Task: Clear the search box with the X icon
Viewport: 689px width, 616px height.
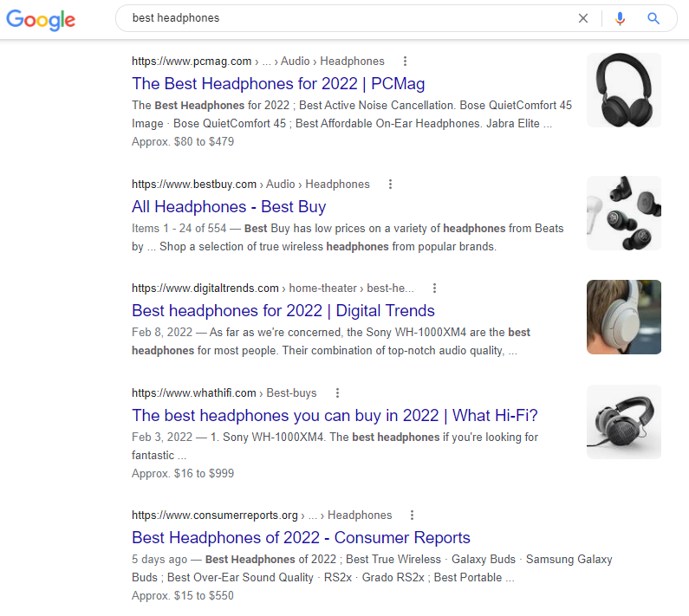Action: (583, 18)
